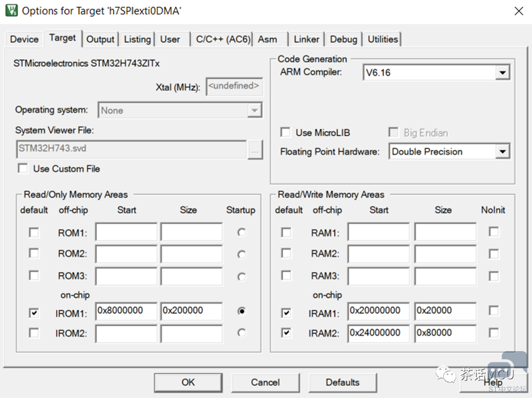Click the Cancel button

[265, 382]
